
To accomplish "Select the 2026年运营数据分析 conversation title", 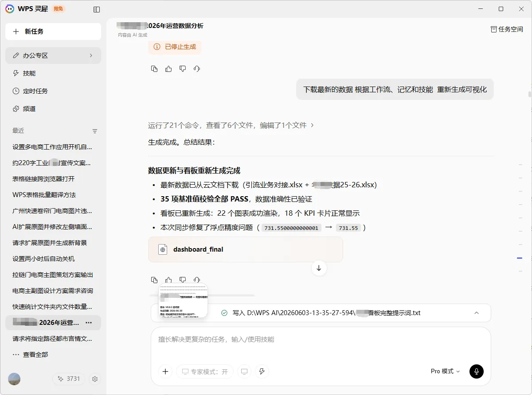I will (160, 26).
